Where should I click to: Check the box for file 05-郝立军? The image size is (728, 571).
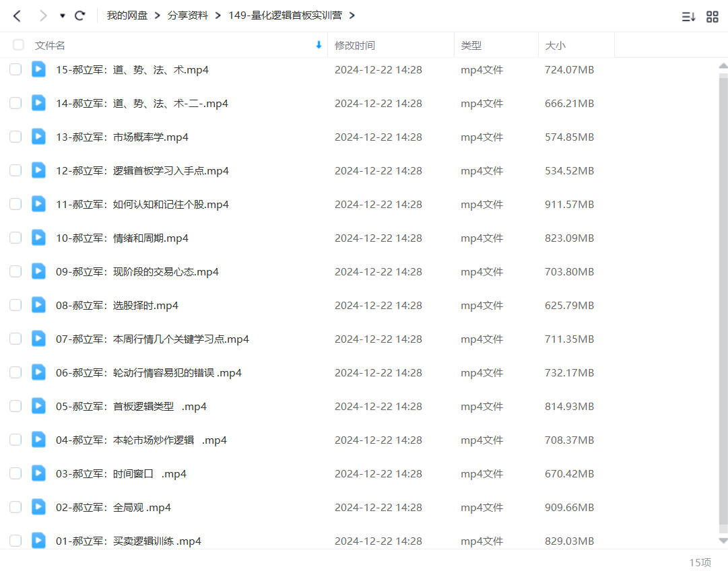(x=15, y=406)
